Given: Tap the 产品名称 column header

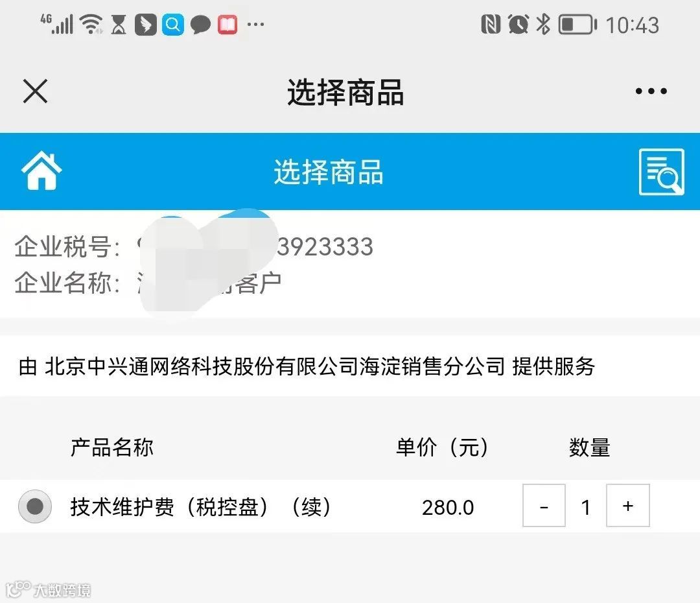Looking at the screenshot, I should click(112, 447).
